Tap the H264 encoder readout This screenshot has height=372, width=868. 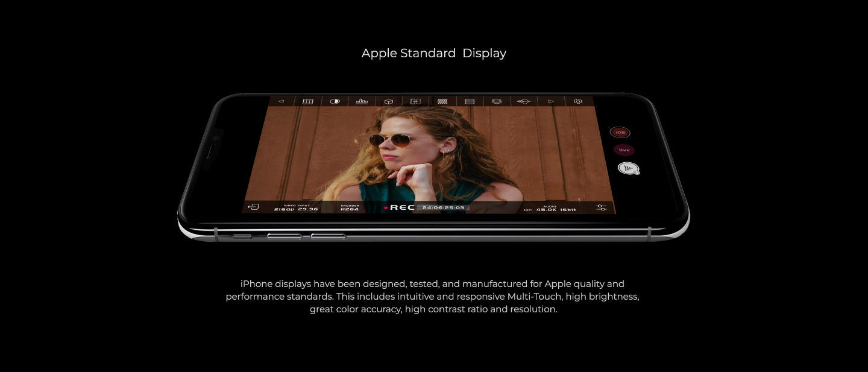[x=350, y=208]
